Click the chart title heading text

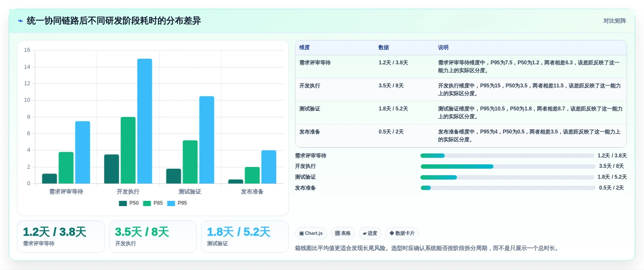pyautogui.click(x=114, y=21)
